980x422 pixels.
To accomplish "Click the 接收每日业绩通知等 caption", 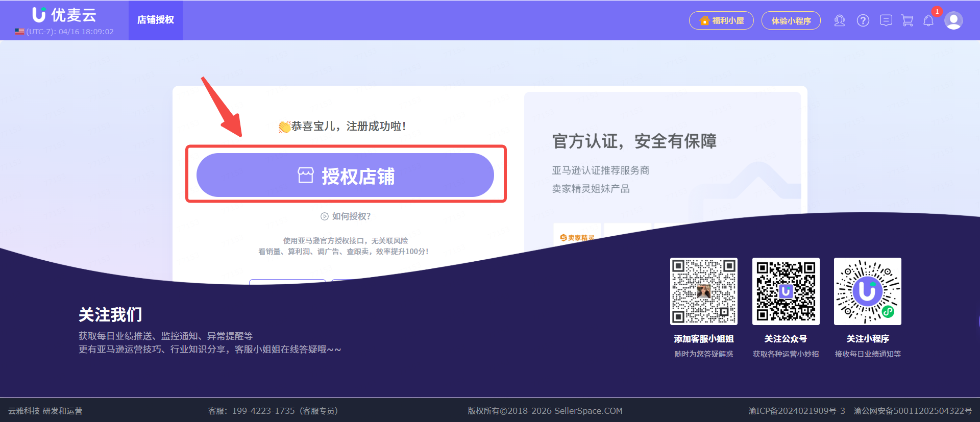I will point(868,354).
